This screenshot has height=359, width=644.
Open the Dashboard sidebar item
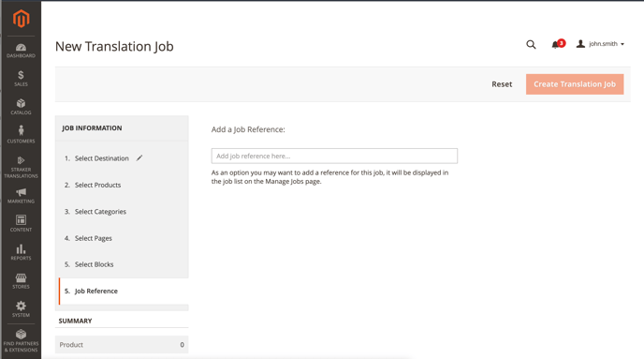21,51
